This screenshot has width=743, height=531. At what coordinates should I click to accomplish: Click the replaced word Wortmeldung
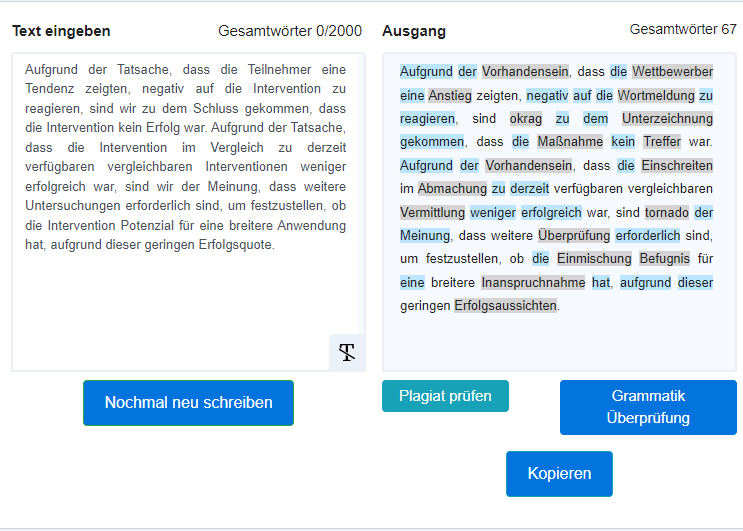pos(656,96)
